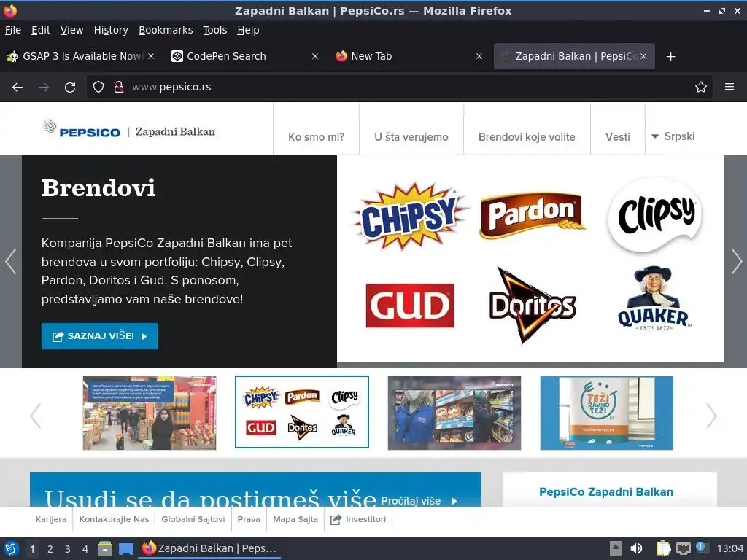Switch to workspace 3 in the taskbar
The image size is (747, 560).
tap(68, 549)
